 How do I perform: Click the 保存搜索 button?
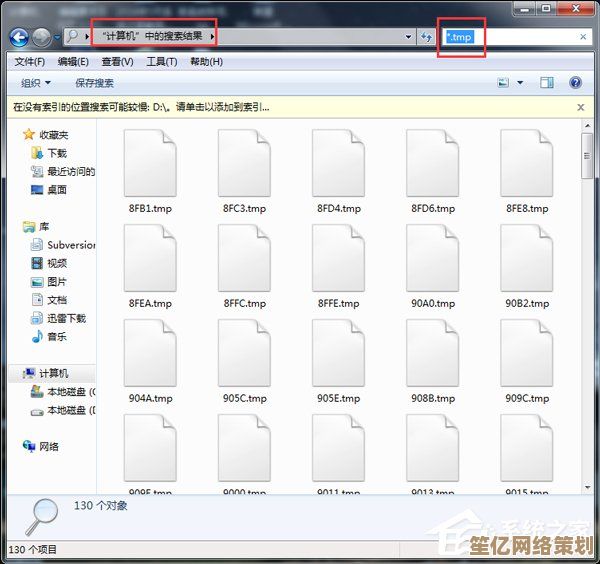click(x=94, y=83)
